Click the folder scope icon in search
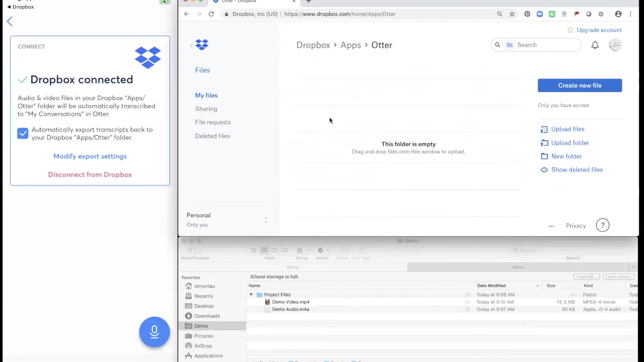The width and height of the screenshot is (644, 362). [510, 45]
